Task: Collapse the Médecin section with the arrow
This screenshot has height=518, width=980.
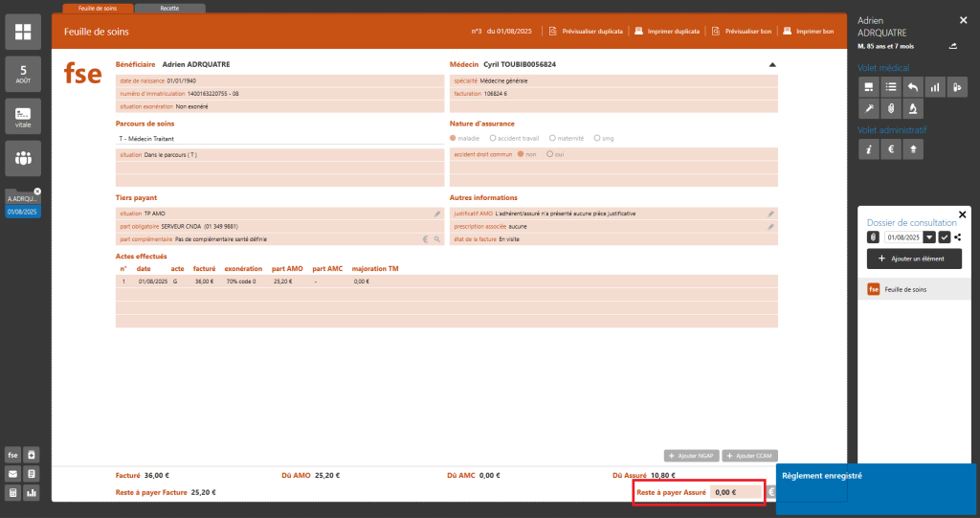Action: pyautogui.click(x=772, y=65)
